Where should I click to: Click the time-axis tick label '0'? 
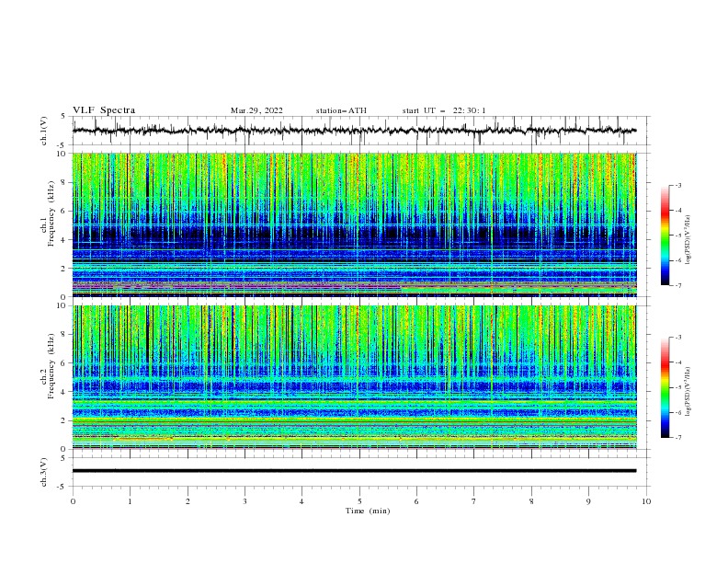tap(73, 501)
